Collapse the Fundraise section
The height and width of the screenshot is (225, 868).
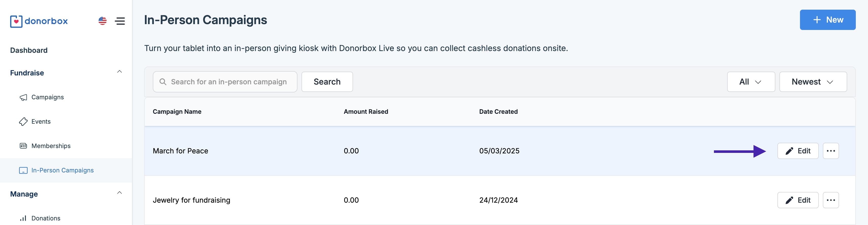[119, 72]
